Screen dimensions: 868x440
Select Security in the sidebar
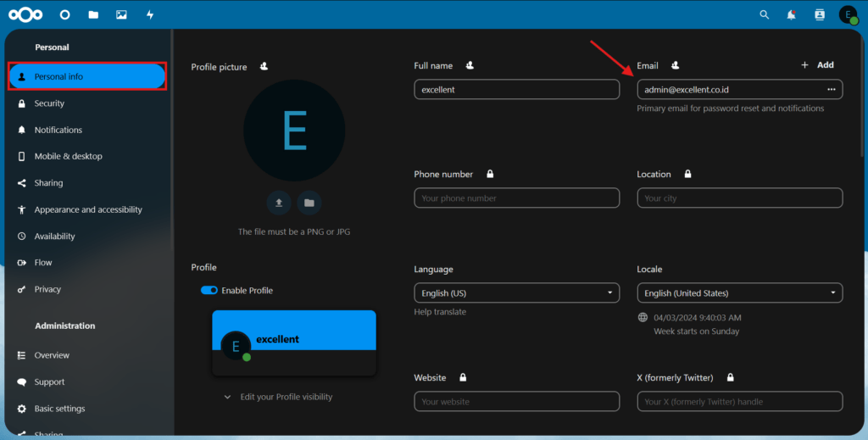click(x=49, y=103)
